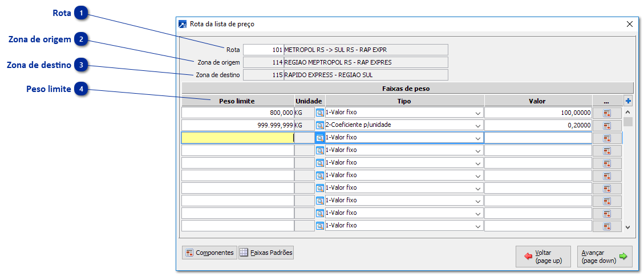
Task: Open Faixas Padrões
Action: pos(266,253)
